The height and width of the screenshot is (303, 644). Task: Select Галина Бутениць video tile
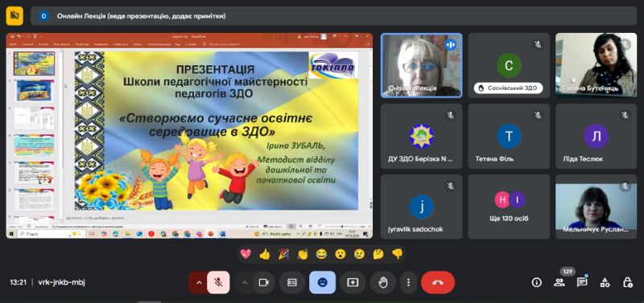click(596, 65)
